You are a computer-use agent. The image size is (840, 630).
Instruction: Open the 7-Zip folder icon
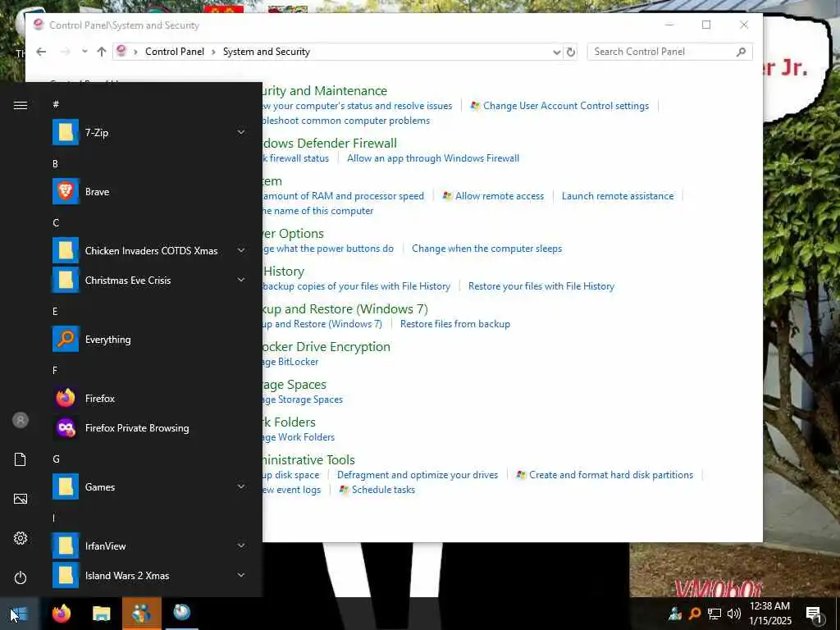coord(66,132)
